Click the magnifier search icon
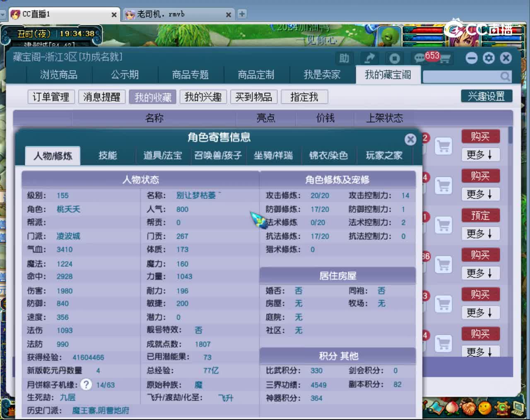The image size is (530, 420). [505, 76]
